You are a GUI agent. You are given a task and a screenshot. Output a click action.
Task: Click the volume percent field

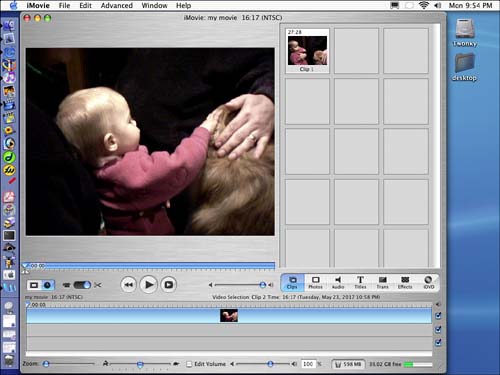click(x=308, y=364)
